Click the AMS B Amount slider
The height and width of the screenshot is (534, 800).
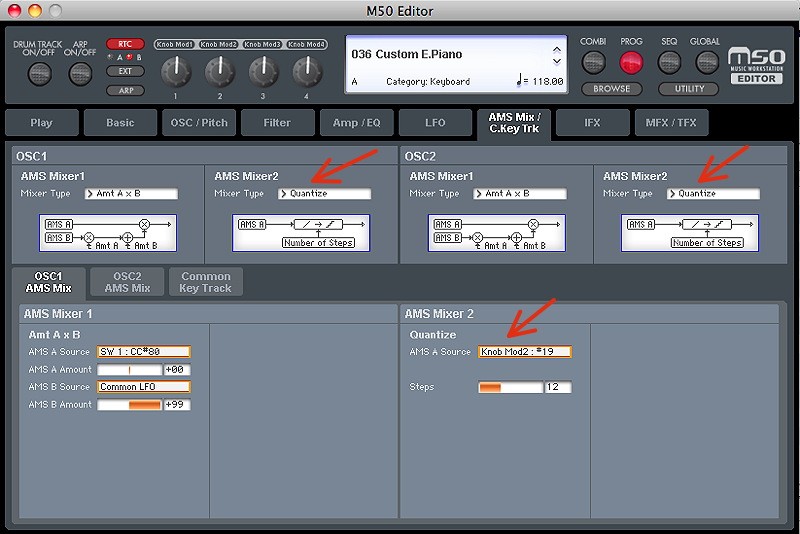click(x=130, y=405)
